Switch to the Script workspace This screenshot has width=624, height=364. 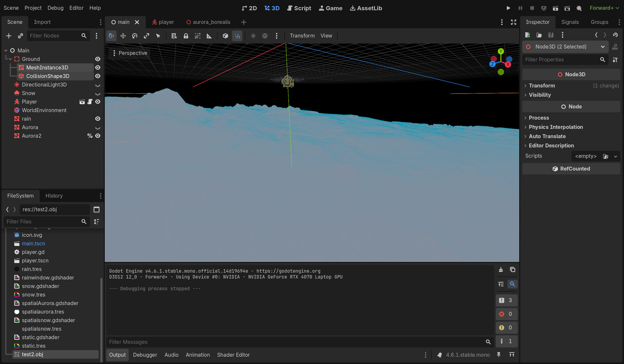(299, 8)
